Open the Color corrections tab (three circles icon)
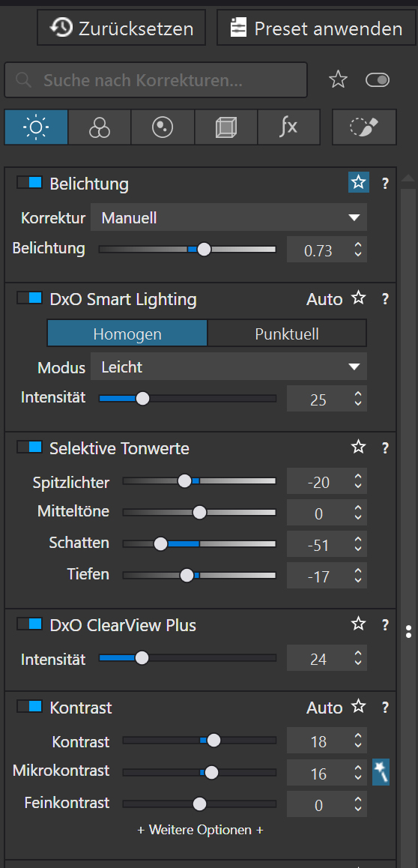The image size is (418, 868). click(x=100, y=127)
